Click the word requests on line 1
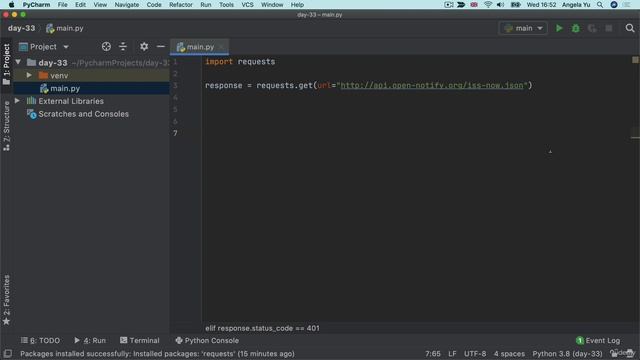 point(256,62)
